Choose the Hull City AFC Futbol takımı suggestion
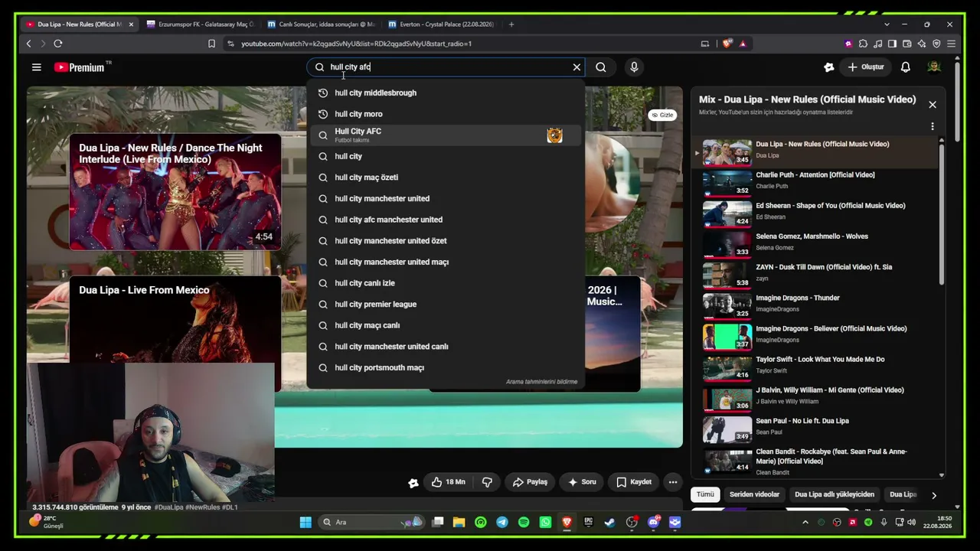 446,135
